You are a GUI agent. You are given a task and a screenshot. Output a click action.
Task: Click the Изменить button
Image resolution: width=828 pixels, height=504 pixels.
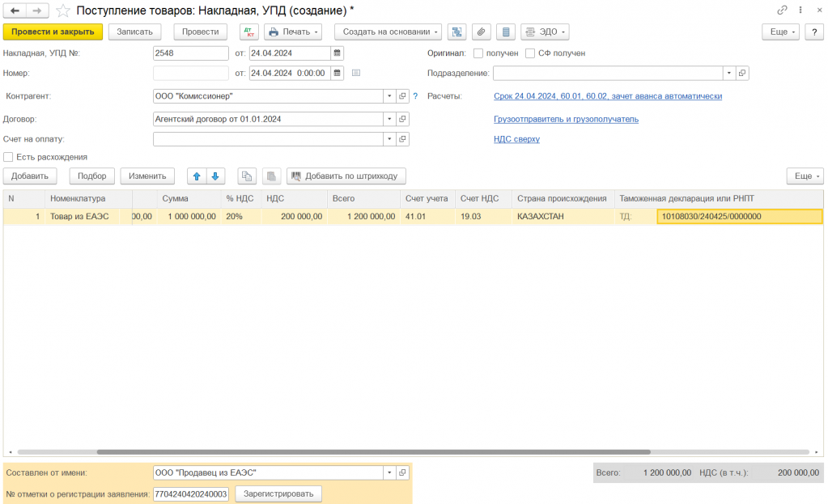147,176
